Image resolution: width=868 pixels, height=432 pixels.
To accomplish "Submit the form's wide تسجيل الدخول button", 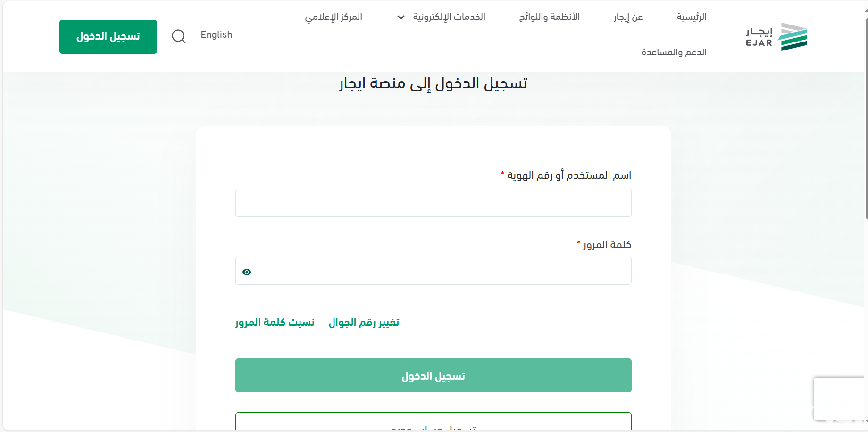I will (x=434, y=375).
